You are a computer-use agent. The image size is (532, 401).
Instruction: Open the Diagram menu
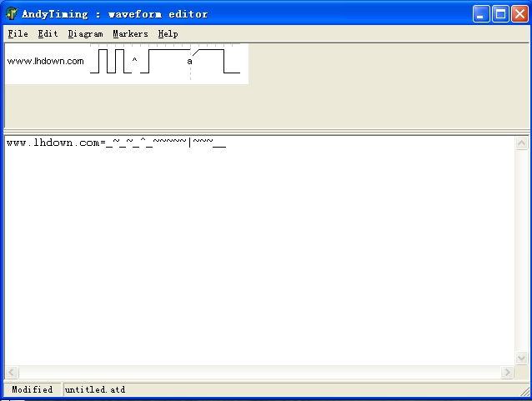point(85,34)
